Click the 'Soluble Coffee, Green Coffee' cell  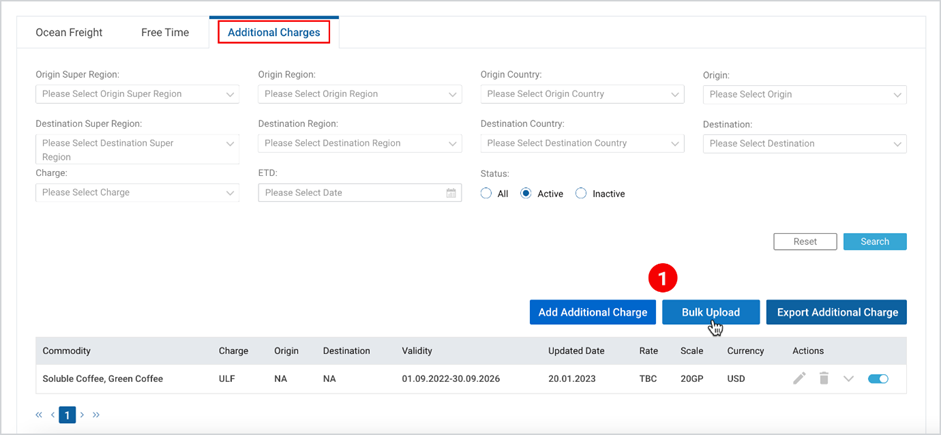pos(103,379)
